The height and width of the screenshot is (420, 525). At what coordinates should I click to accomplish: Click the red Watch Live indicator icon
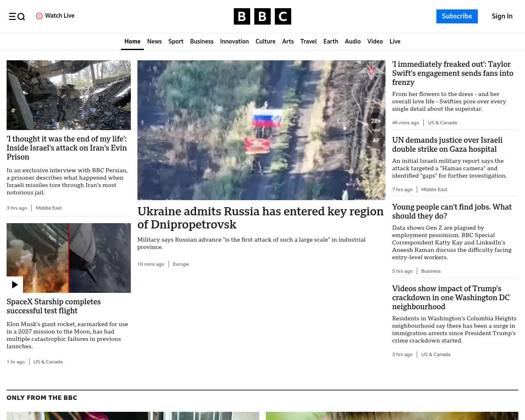click(x=39, y=16)
